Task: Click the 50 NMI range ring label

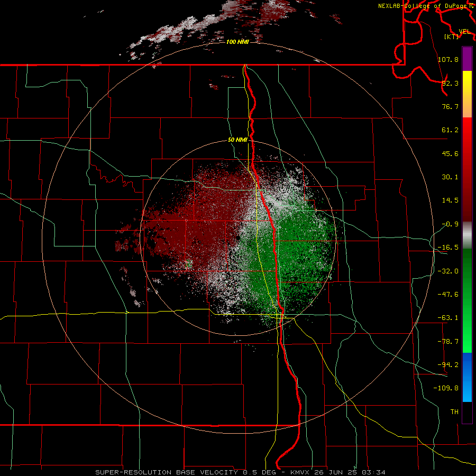Action: pos(237,140)
